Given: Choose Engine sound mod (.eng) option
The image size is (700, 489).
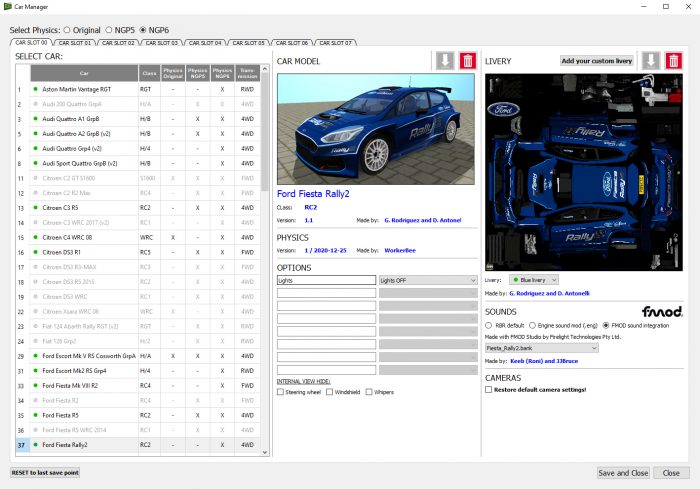Looking at the screenshot, I should 532,326.
